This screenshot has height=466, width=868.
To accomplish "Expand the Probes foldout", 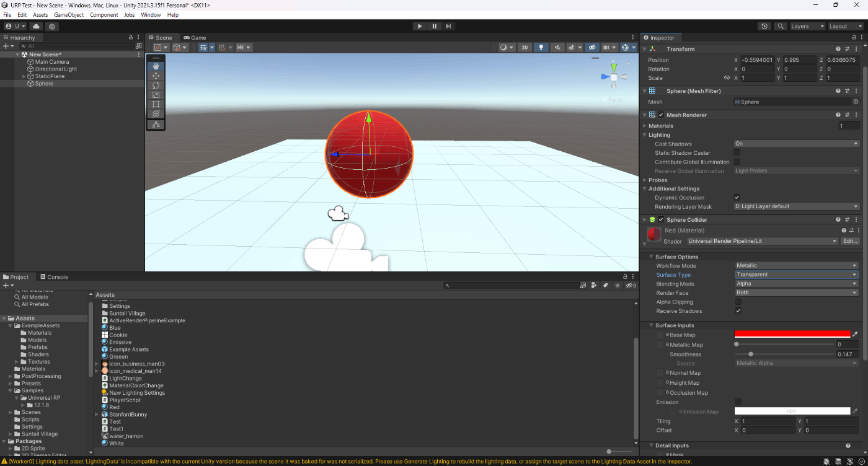I will tap(645, 180).
